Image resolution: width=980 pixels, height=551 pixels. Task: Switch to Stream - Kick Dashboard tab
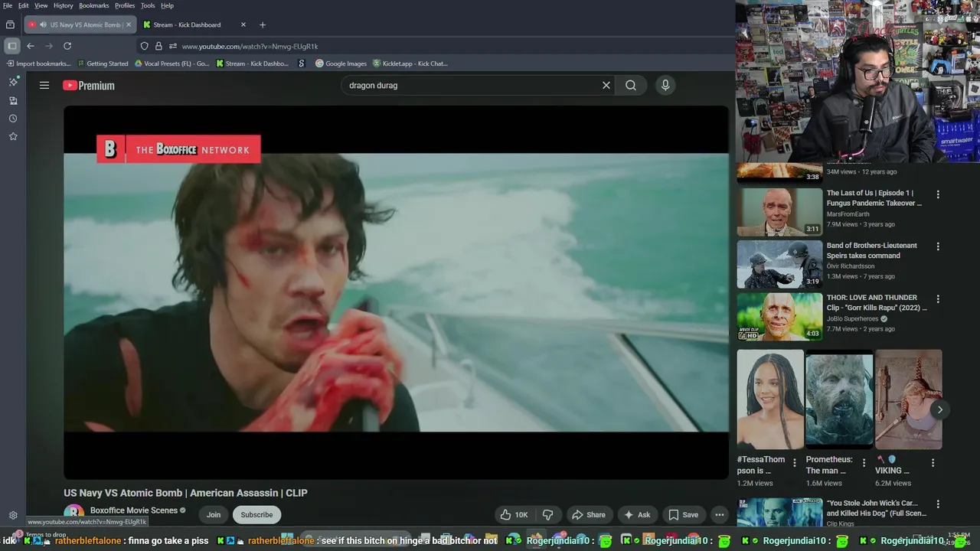coord(187,24)
